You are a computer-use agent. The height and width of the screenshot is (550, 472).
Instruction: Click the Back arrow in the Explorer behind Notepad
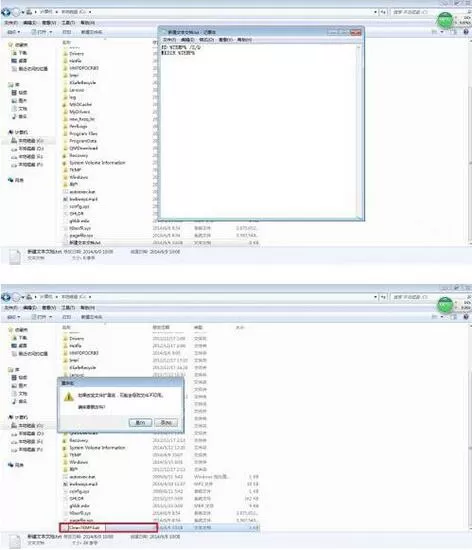tap(6, 12)
